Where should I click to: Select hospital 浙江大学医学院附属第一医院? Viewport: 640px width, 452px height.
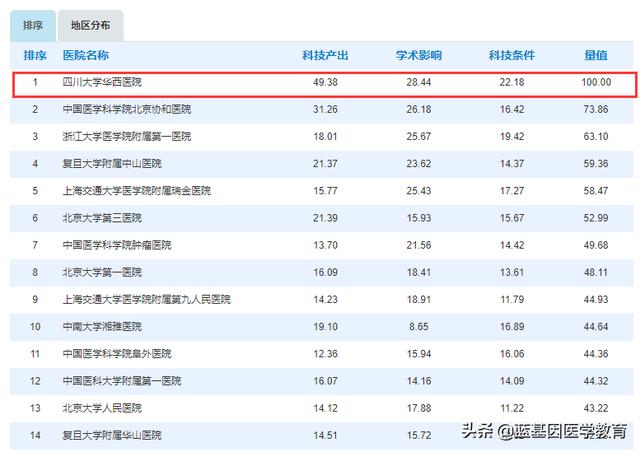coord(127,136)
